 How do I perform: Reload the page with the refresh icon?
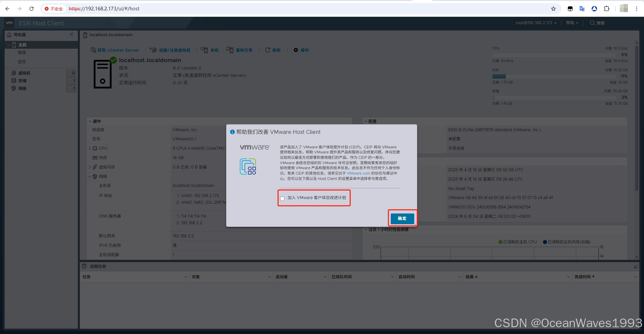[32, 9]
